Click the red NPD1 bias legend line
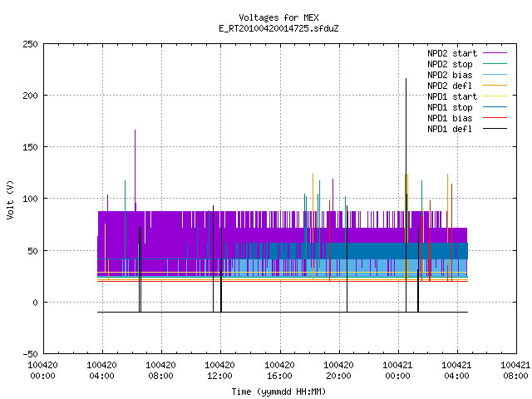The image size is (532, 399). [495, 118]
